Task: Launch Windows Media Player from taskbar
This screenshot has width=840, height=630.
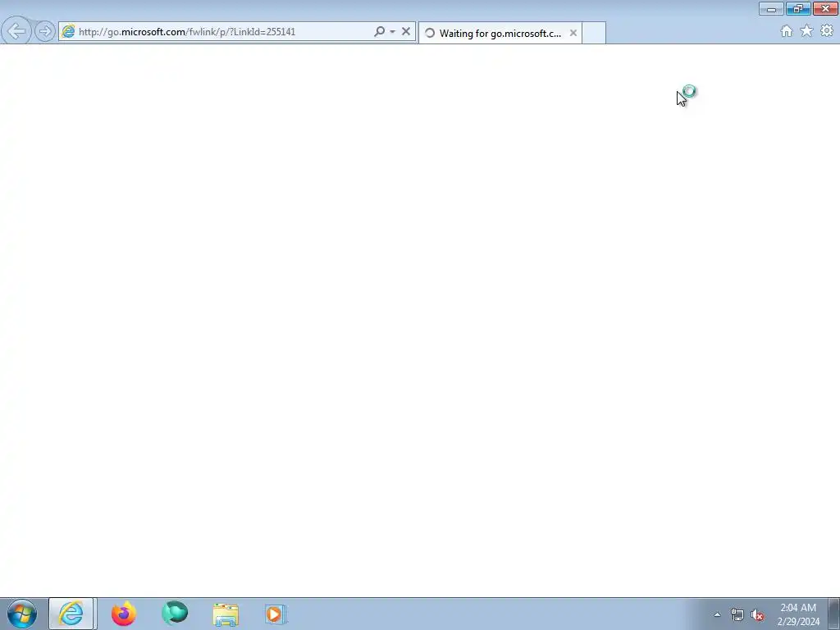Action: tap(276, 614)
